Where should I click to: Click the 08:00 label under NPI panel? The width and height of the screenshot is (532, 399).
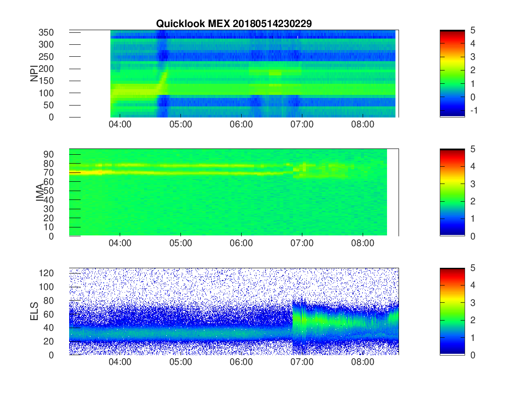pyautogui.click(x=363, y=125)
